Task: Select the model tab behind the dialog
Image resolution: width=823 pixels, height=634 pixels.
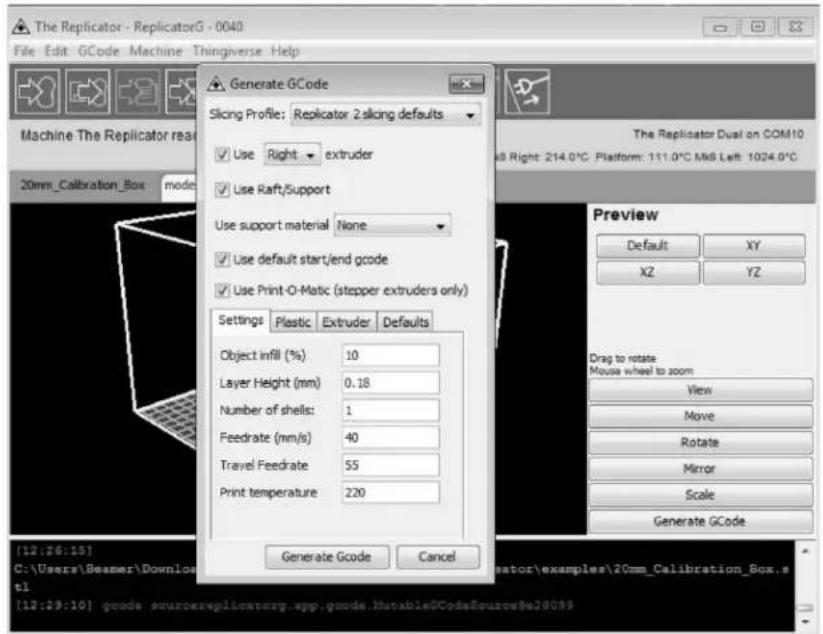Action: click(180, 186)
